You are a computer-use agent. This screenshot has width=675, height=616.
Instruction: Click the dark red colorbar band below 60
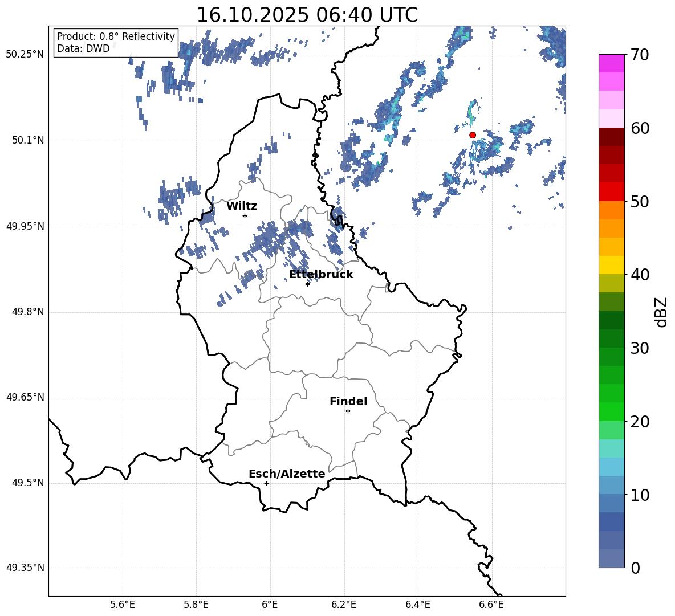click(x=611, y=136)
